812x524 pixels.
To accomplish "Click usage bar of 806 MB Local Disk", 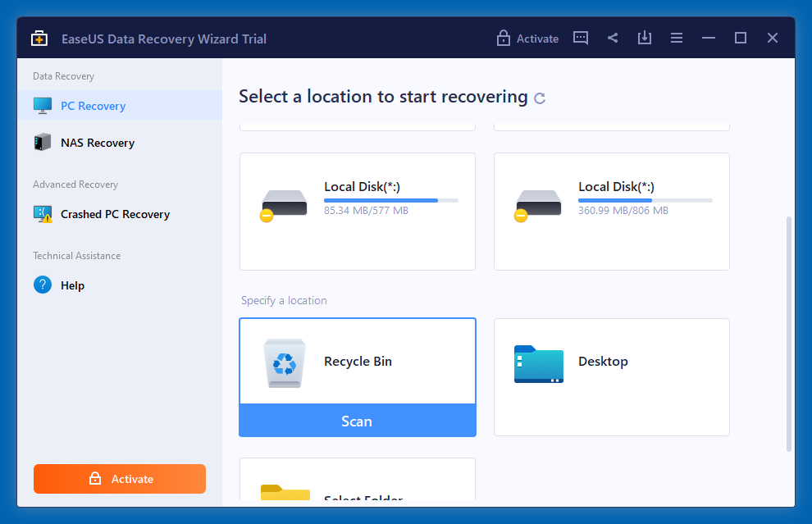I will (645, 200).
